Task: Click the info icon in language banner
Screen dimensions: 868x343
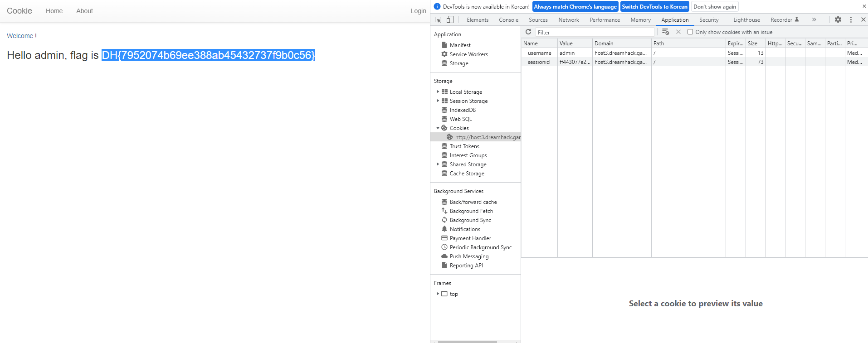Action: (x=437, y=6)
